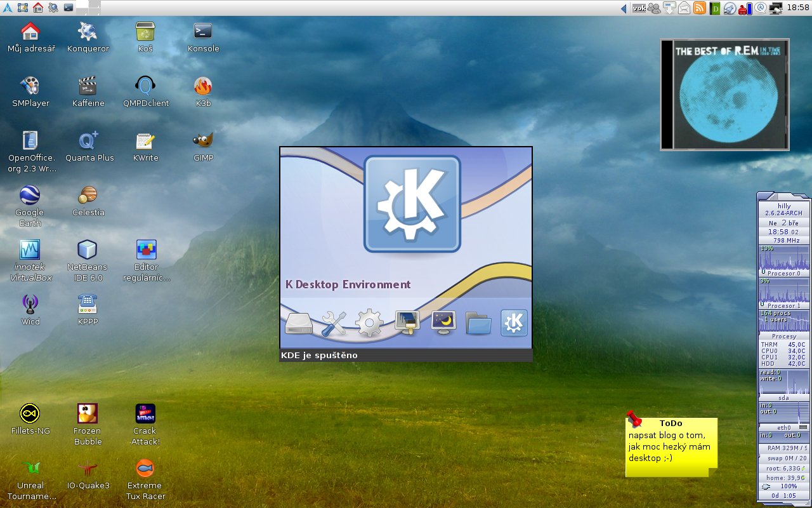Click the desktop pager in the top panel
The height and width of the screenshot is (508, 812).
(88, 8)
